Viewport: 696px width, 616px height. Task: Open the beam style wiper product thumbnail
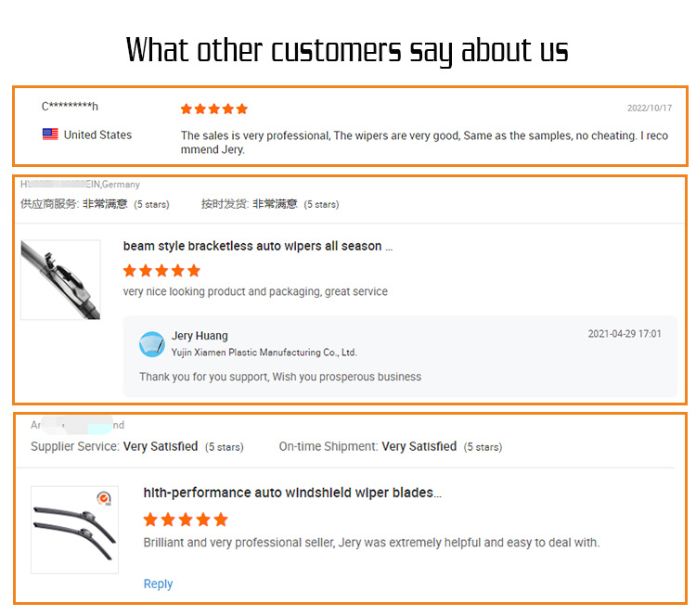click(x=60, y=279)
